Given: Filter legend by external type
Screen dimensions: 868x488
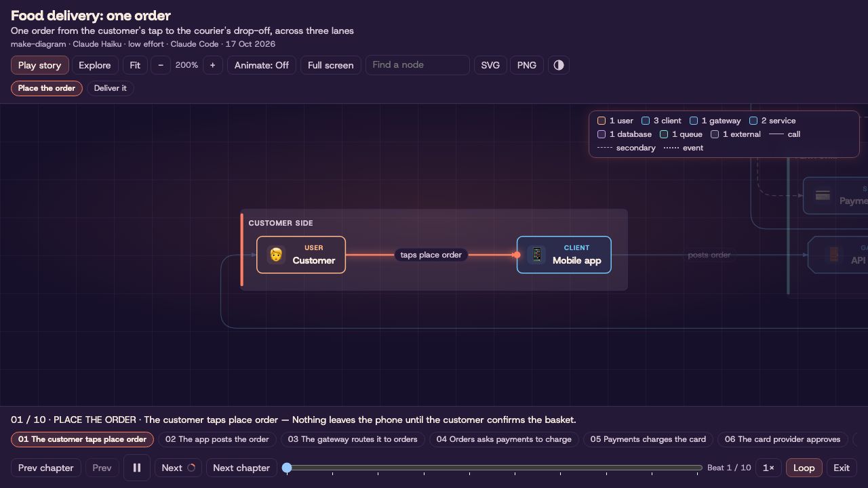Looking at the screenshot, I should [x=736, y=134].
